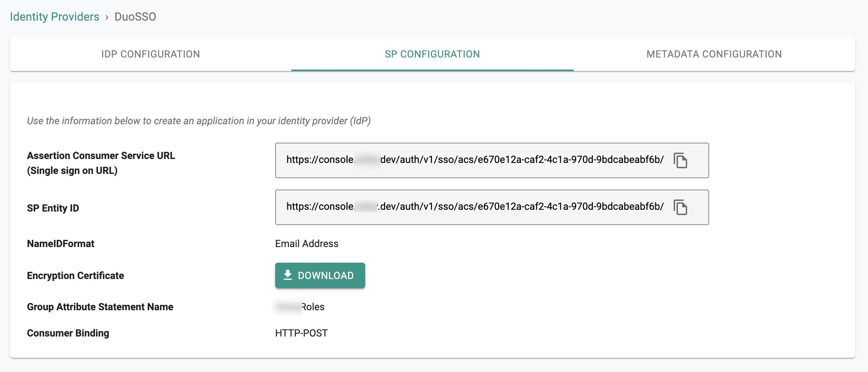Image resolution: width=868 pixels, height=372 pixels.
Task: Click the Group Attribute Statement Name label
Action: (x=100, y=307)
